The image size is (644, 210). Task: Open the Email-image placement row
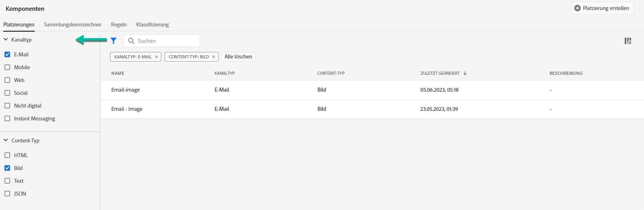pyautogui.click(x=126, y=90)
